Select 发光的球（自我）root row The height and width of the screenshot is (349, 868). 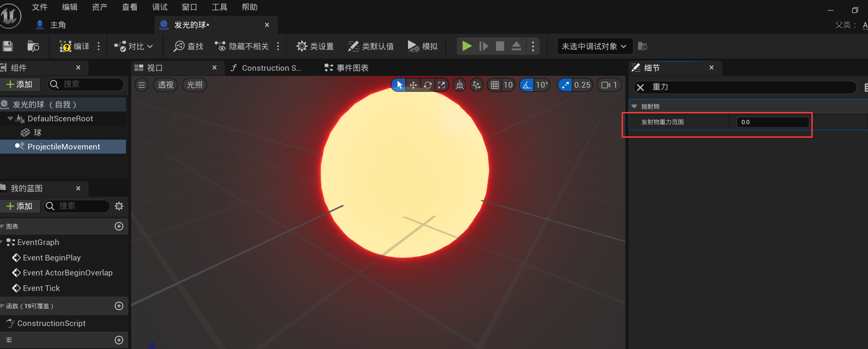[63, 104]
